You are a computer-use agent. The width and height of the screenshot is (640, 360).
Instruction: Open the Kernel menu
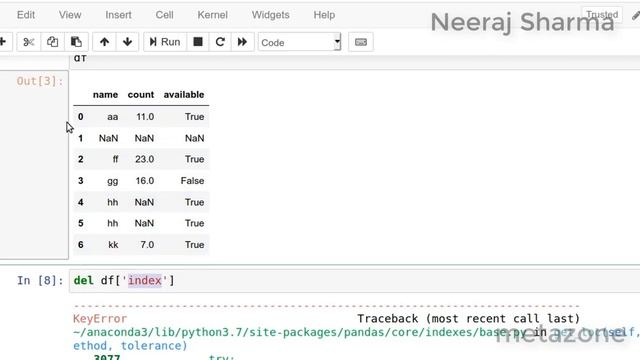(212, 15)
